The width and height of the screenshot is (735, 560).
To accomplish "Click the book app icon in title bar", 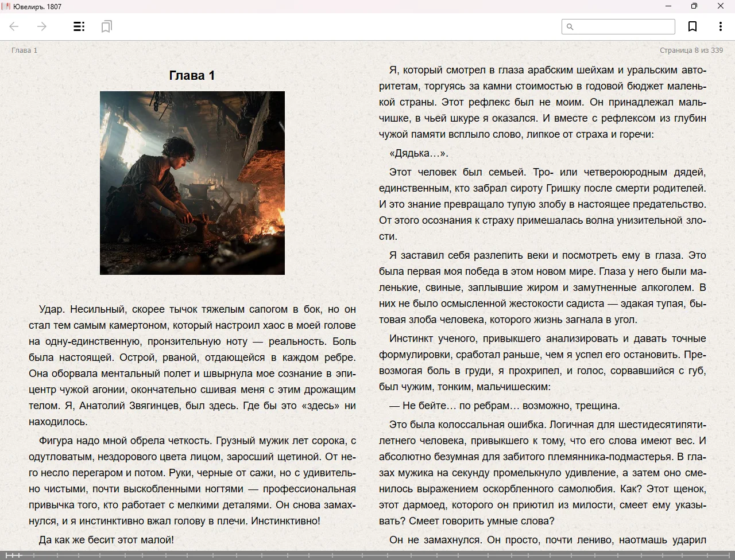I will tap(6, 6).
